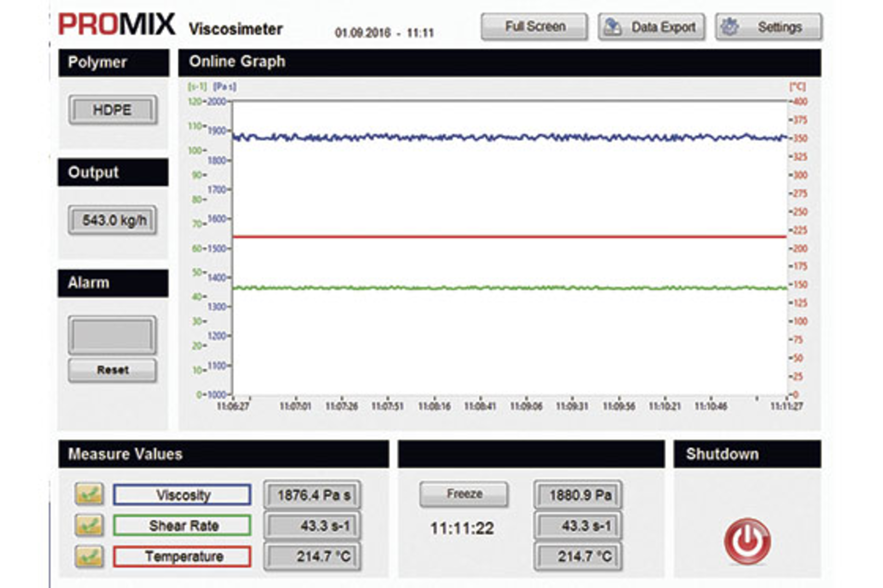Toggle Shear Rate curve visibility
Screen dimensions: 883x588
[181, 525]
